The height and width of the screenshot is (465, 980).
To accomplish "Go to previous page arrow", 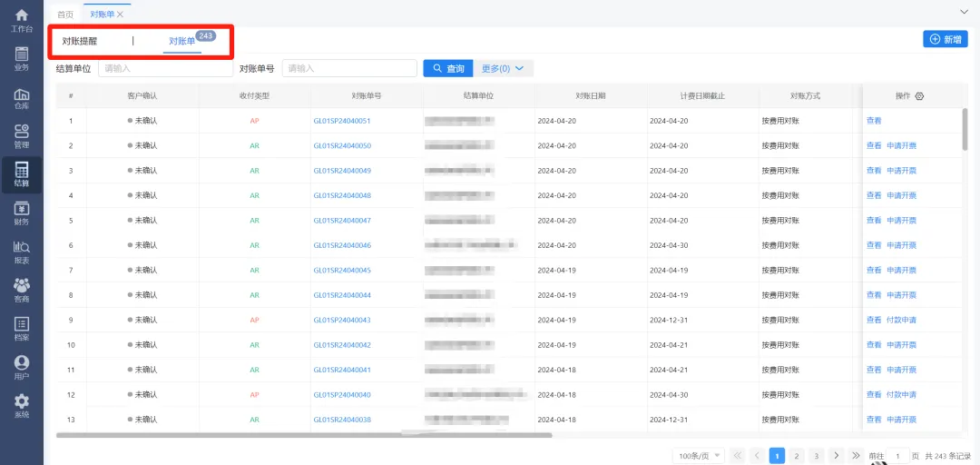I will pyautogui.click(x=757, y=456).
